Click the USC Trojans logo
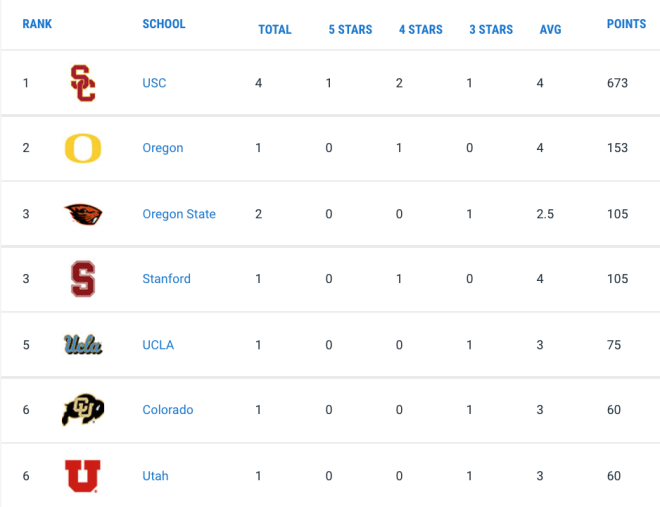This screenshot has height=507, width=660. pyautogui.click(x=83, y=83)
